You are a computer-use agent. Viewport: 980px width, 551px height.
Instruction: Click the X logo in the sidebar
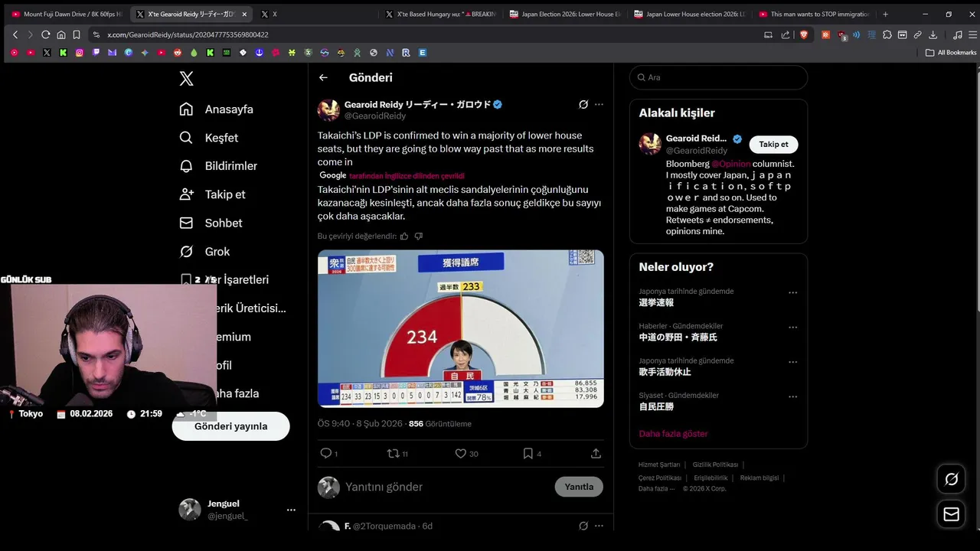click(186, 78)
